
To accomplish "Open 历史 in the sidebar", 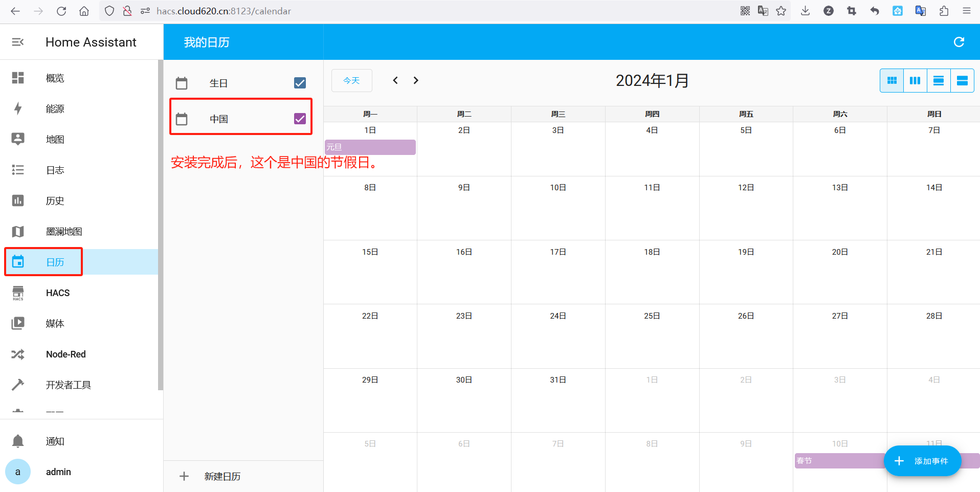I will 55,201.
